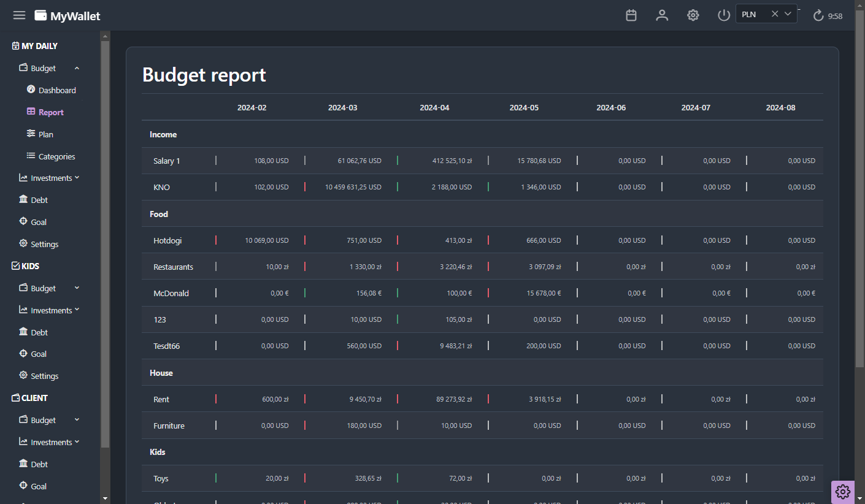Click the session refresh timer icon

click(818, 16)
